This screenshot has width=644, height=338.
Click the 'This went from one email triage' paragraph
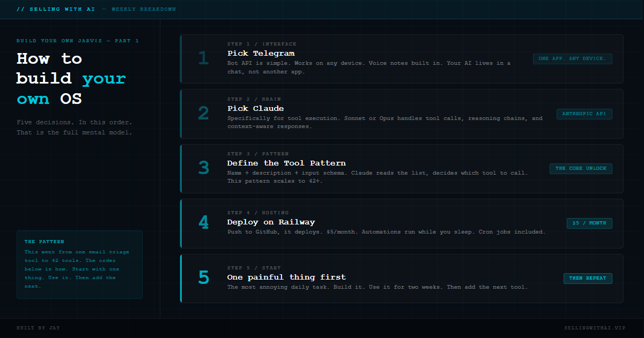click(77, 269)
